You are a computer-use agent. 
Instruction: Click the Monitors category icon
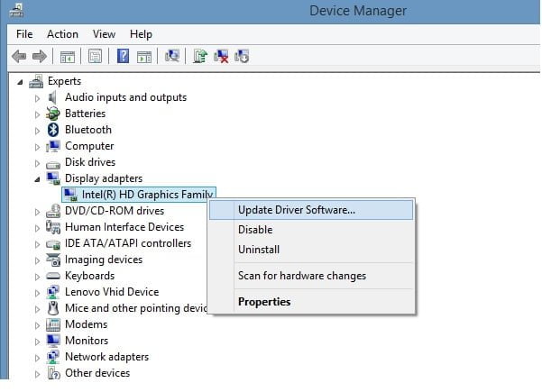[x=53, y=341]
